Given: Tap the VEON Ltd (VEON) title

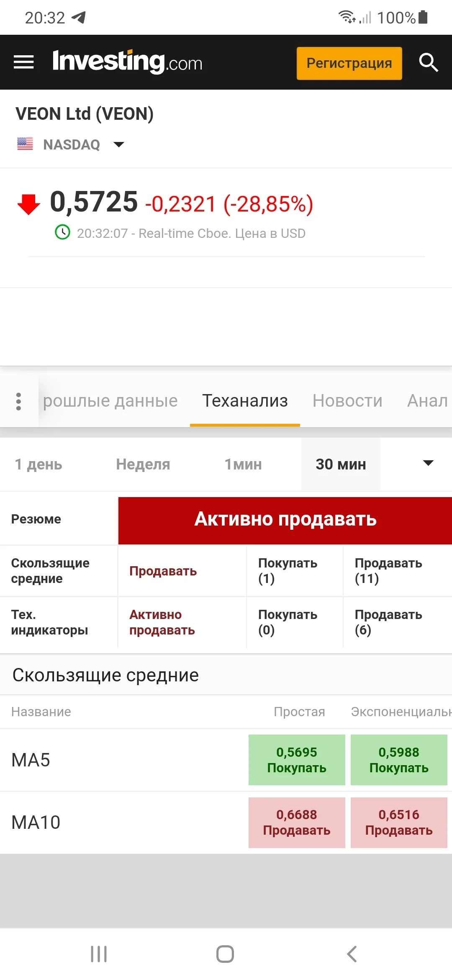Looking at the screenshot, I should (x=85, y=113).
